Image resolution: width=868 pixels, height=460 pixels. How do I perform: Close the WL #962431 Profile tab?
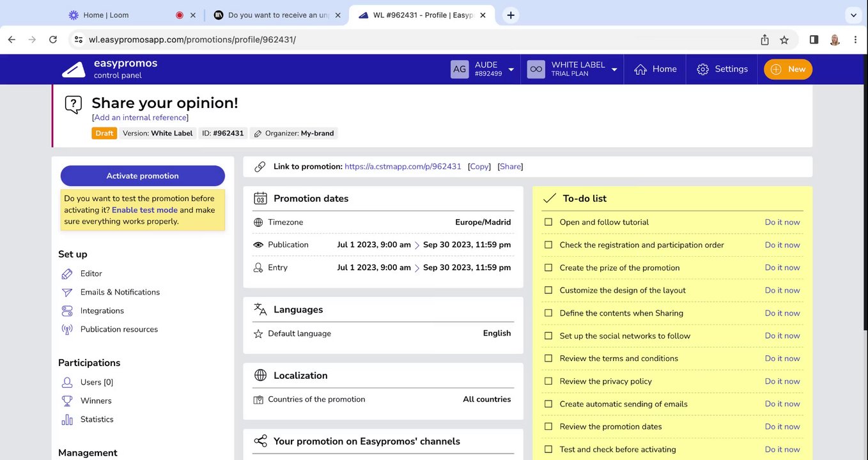(483, 15)
